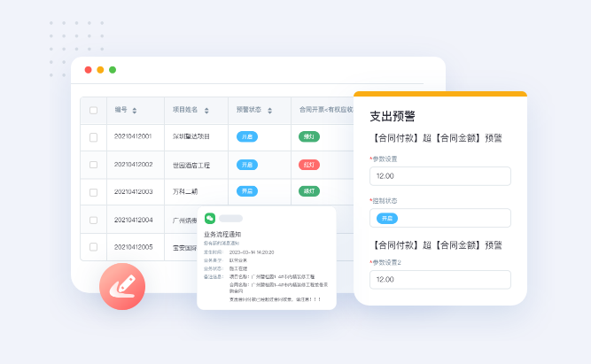This screenshot has height=364, width=591.
Task: Click the red 红灯 status badge
Action: [309, 165]
